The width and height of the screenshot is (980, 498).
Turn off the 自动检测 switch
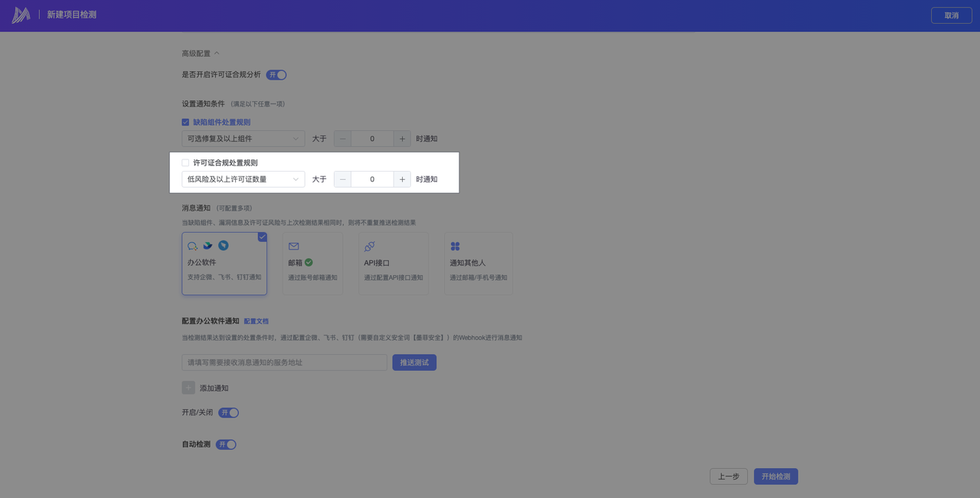pos(226,444)
